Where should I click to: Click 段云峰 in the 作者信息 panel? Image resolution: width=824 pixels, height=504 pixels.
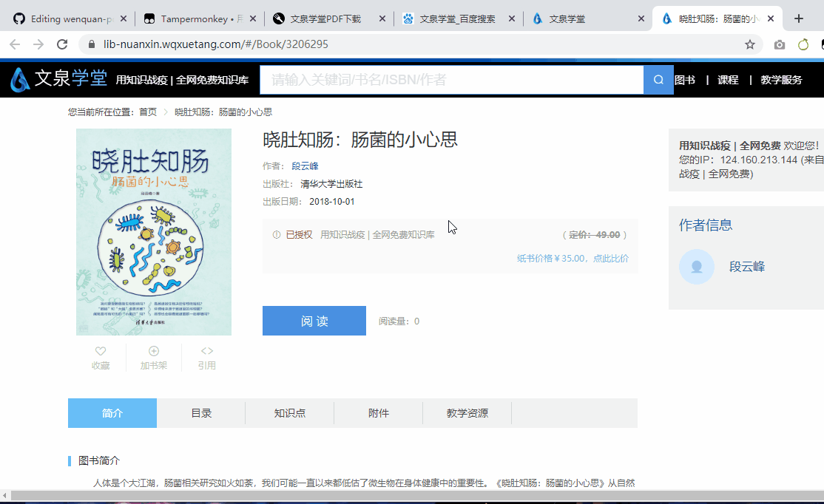pos(747,267)
